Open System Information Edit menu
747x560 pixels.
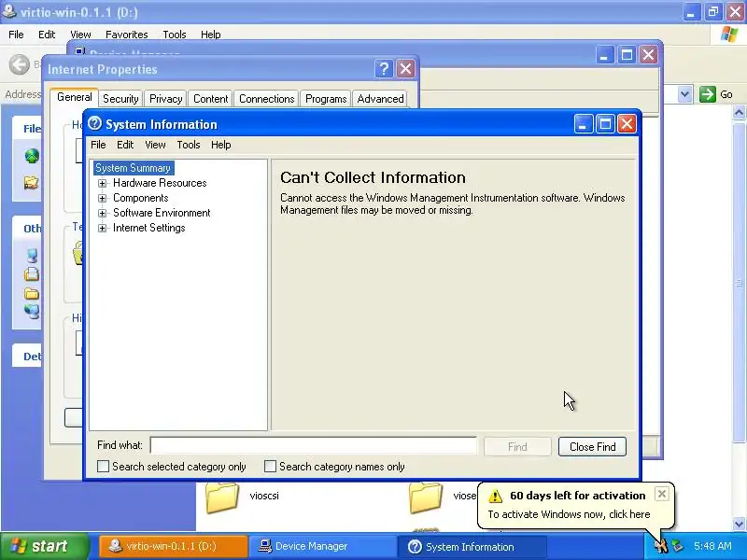point(125,145)
